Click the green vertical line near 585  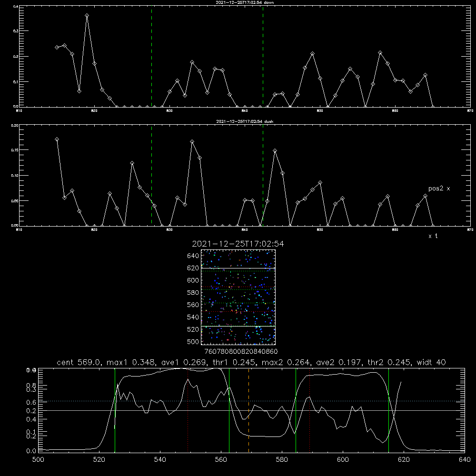pos(296,410)
